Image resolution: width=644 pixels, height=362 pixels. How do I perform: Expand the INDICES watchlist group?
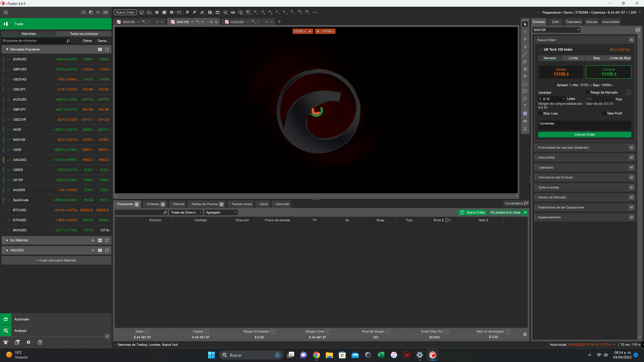point(7,250)
